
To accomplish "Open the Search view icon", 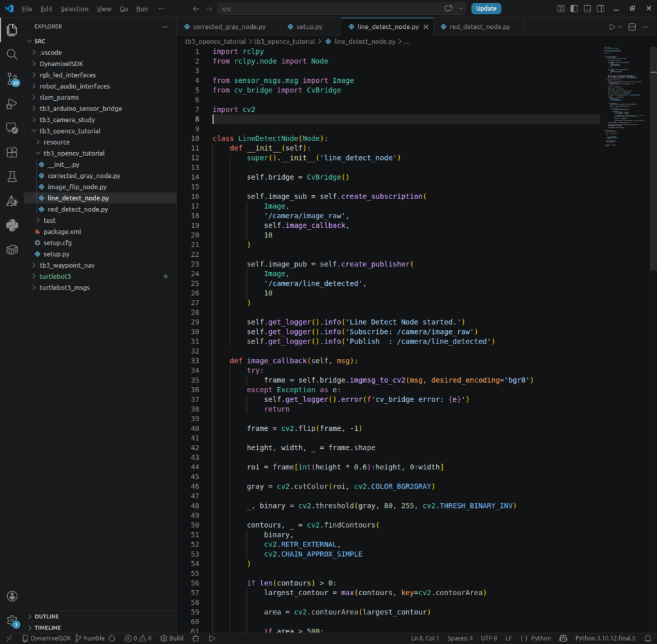I will pos(12,55).
